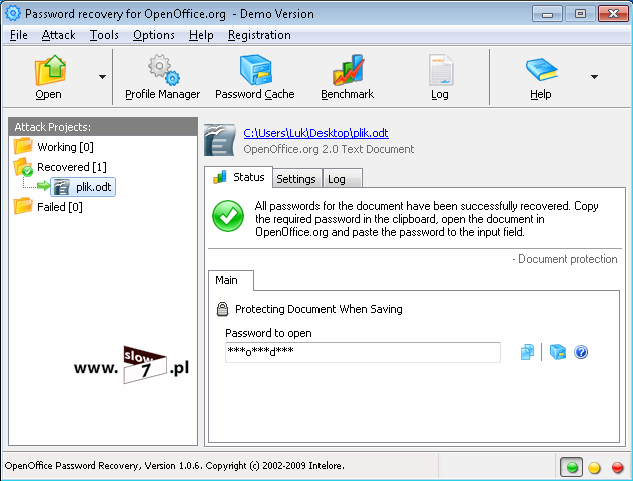The height and width of the screenshot is (481, 633).
Task: Select the Main protection tab
Action: pyautogui.click(x=231, y=280)
